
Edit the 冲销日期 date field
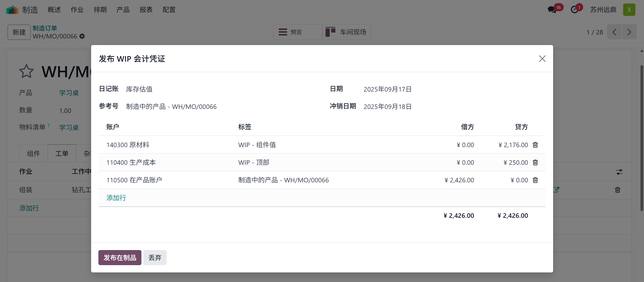click(387, 107)
